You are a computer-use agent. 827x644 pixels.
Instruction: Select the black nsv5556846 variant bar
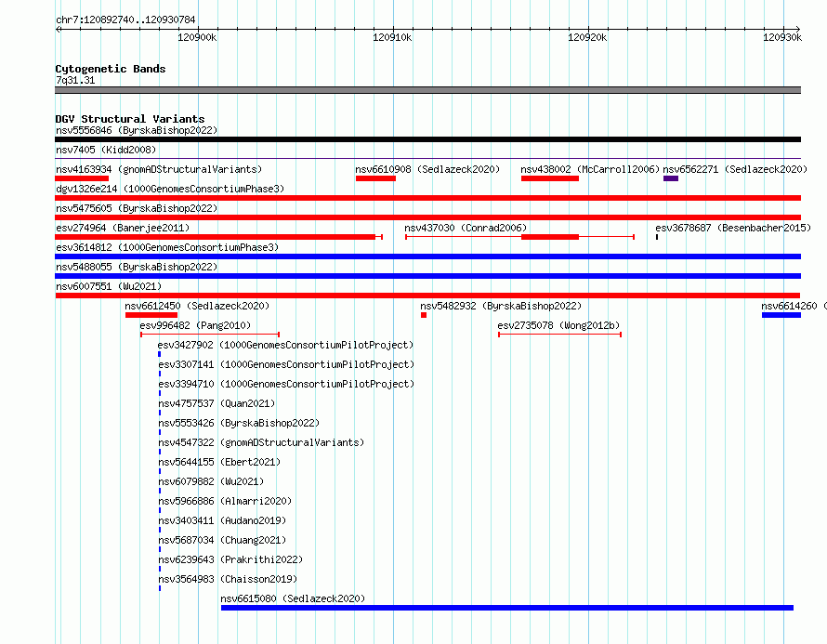coord(427,139)
